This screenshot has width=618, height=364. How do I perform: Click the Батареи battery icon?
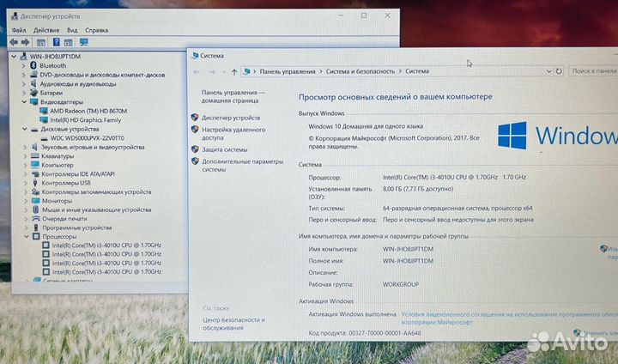click(33, 93)
